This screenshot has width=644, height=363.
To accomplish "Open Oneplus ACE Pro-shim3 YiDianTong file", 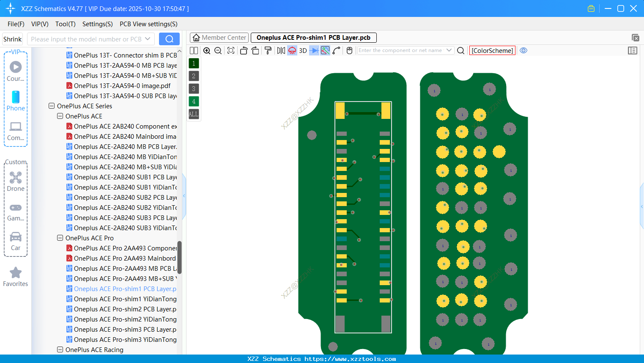I will pos(122,340).
